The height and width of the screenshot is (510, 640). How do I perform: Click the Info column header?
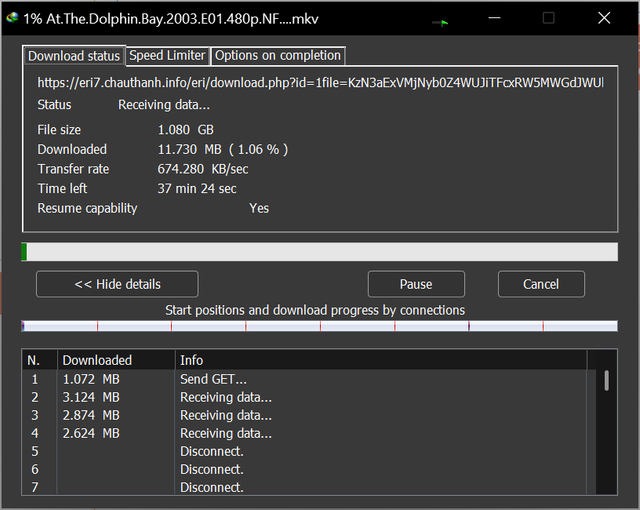(381, 360)
